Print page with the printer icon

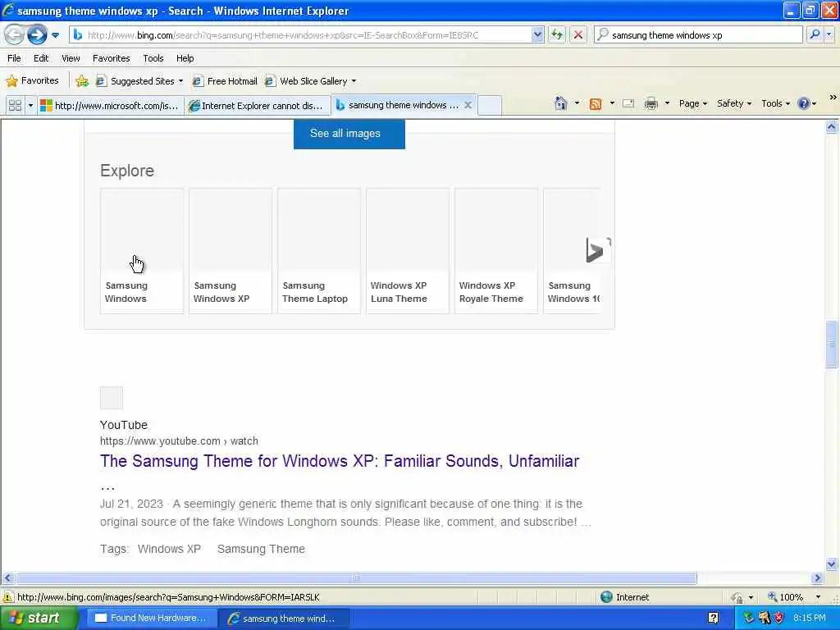click(651, 103)
